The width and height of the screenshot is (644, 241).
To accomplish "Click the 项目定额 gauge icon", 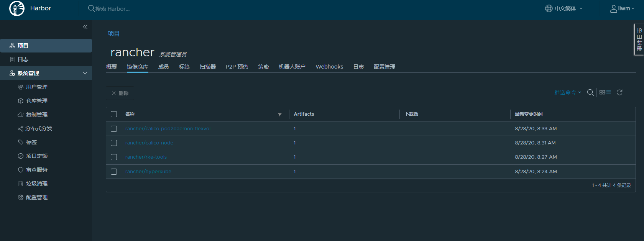I will pos(21,156).
